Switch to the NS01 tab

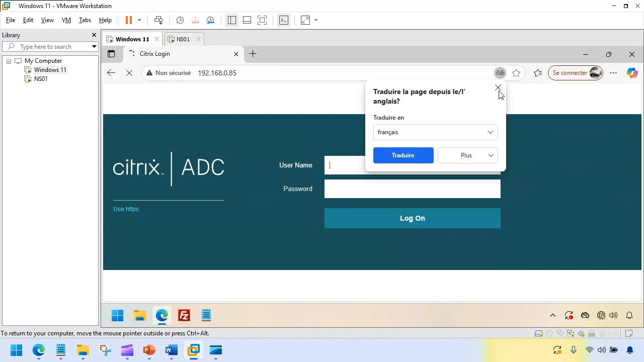click(183, 39)
